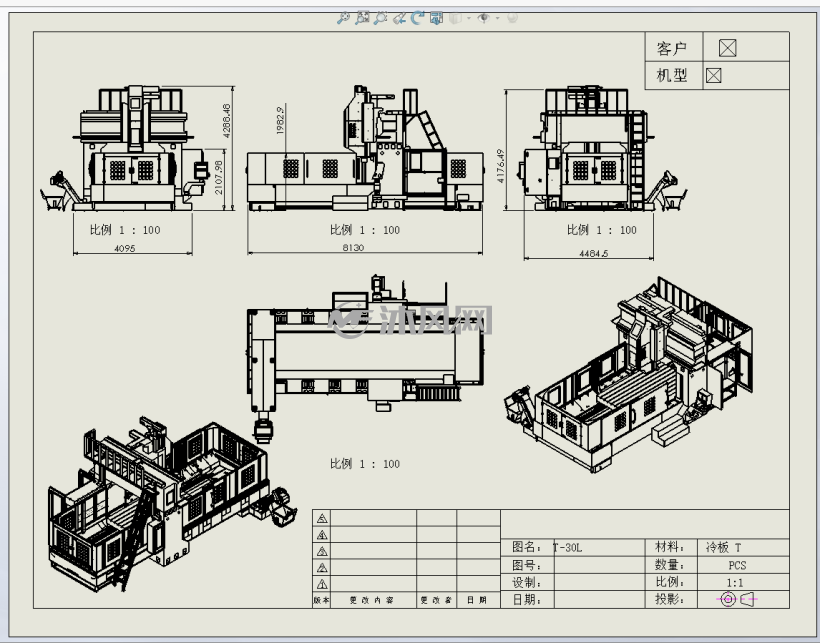The width and height of the screenshot is (820, 643).
Task: Click the top revision triangle in the revision table
Action: 322,518
